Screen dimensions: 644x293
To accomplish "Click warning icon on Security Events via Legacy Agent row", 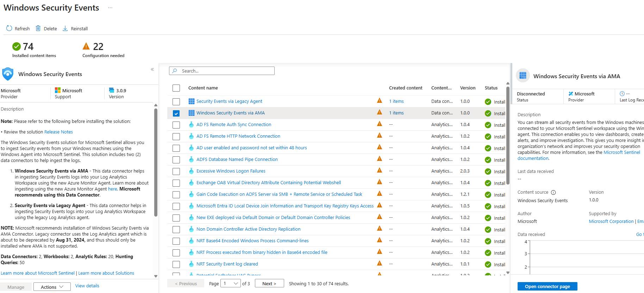I will pos(379,101).
